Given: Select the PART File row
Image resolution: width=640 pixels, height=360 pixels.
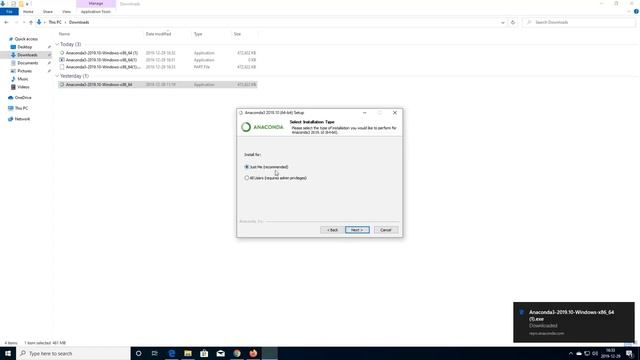Looking at the screenshot, I should [158, 67].
